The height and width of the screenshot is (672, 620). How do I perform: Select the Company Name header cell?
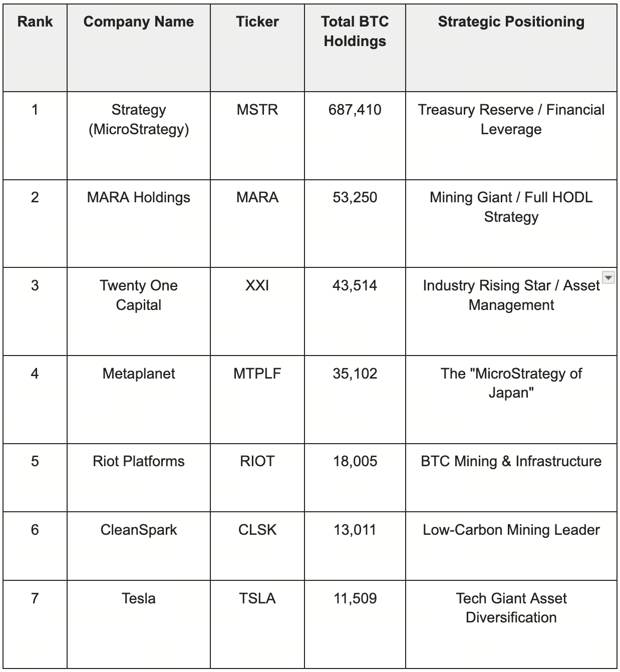pos(139,22)
